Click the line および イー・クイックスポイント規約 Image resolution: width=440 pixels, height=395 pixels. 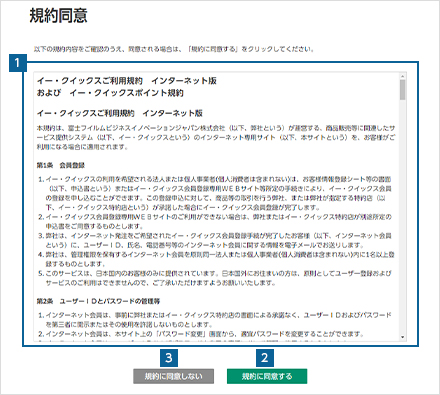tap(110, 93)
